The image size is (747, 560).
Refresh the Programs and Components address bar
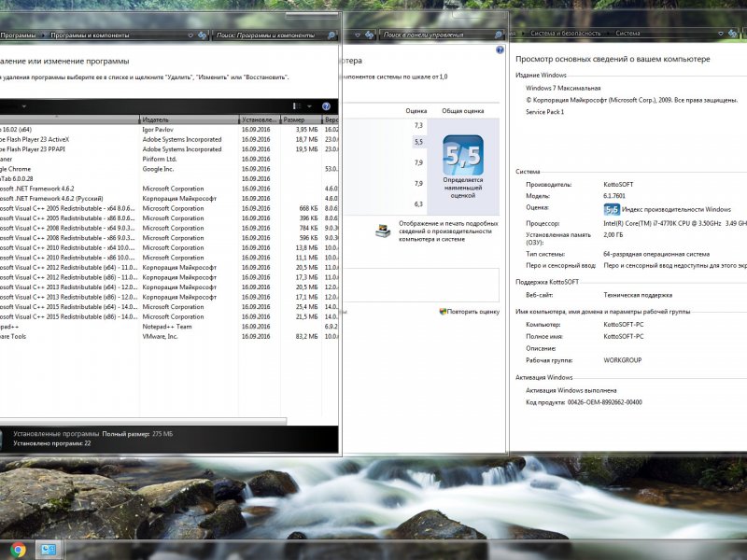click(203, 35)
